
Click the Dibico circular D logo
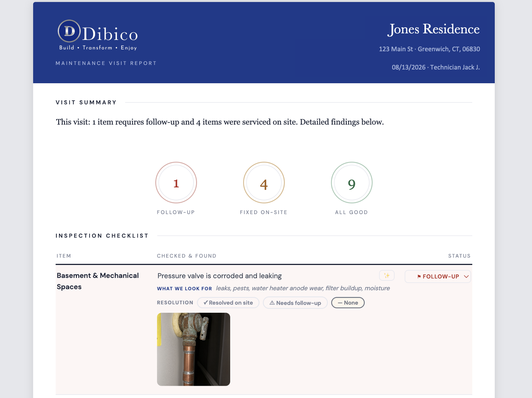point(69,31)
